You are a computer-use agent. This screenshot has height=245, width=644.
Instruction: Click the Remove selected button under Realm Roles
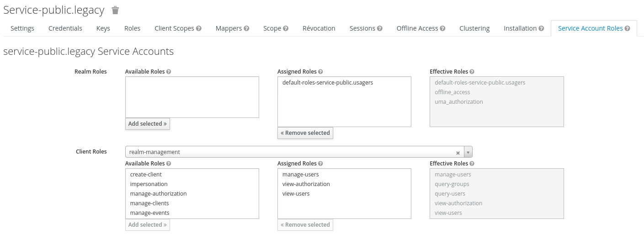pos(305,133)
